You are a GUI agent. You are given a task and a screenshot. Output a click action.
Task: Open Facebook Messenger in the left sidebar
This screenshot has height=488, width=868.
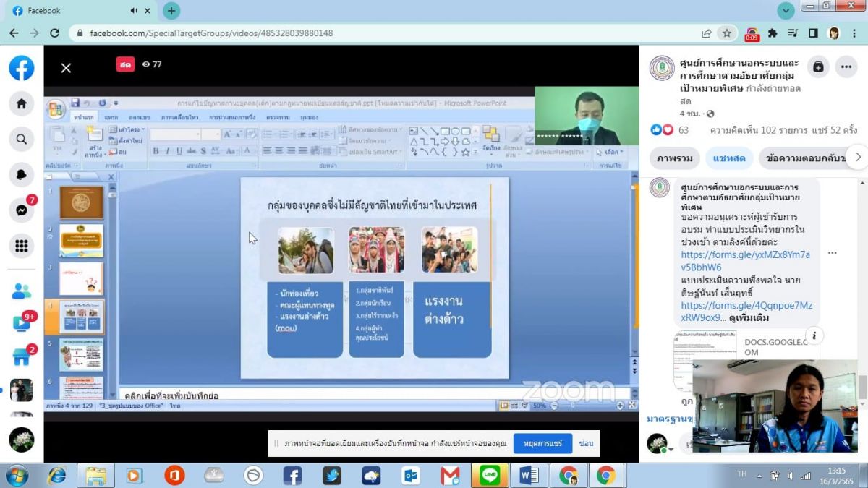pos(22,210)
